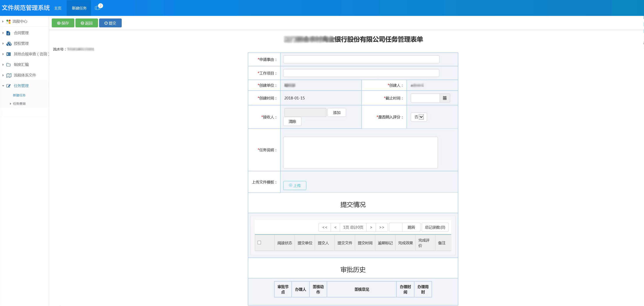Go to the 主页 tab

[x=58, y=8]
